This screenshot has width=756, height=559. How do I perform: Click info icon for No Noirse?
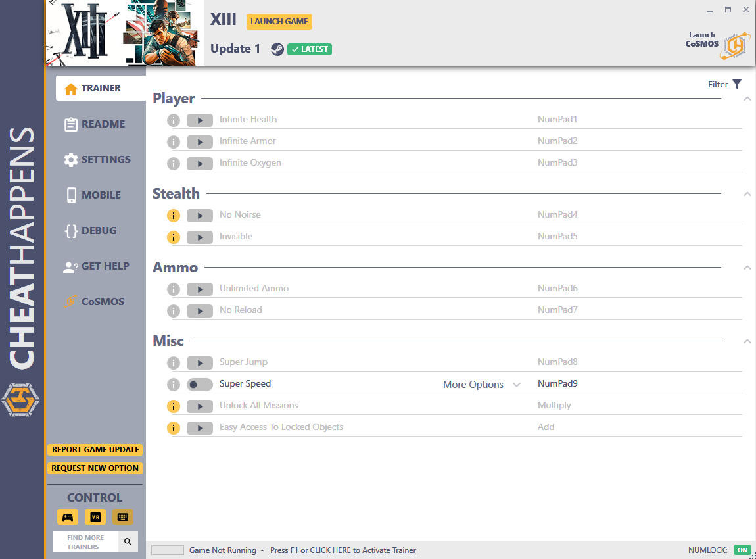(x=174, y=215)
